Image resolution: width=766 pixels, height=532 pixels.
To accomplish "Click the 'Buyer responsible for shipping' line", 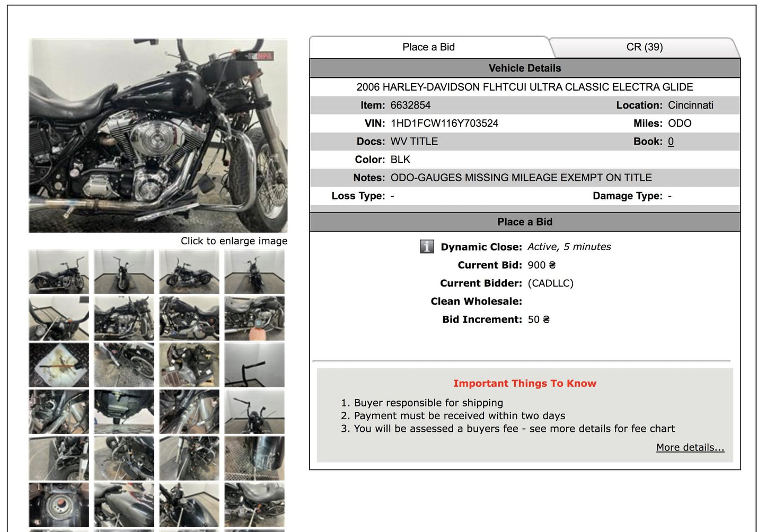I will click(x=428, y=403).
